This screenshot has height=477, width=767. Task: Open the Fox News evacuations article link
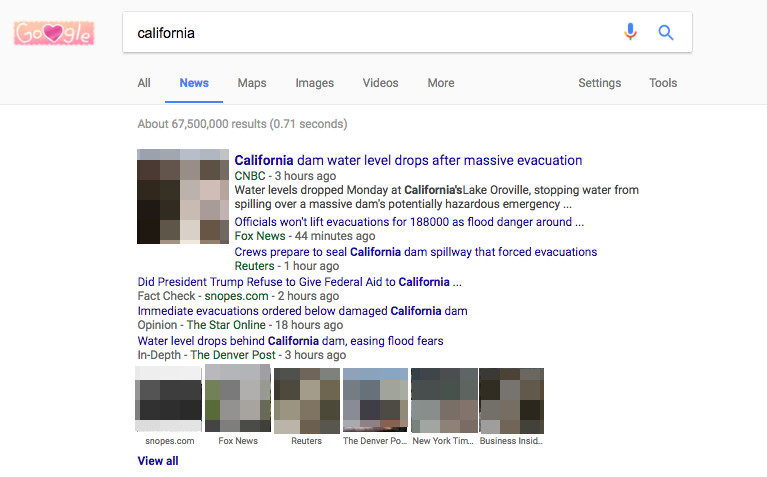[x=408, y=222]
